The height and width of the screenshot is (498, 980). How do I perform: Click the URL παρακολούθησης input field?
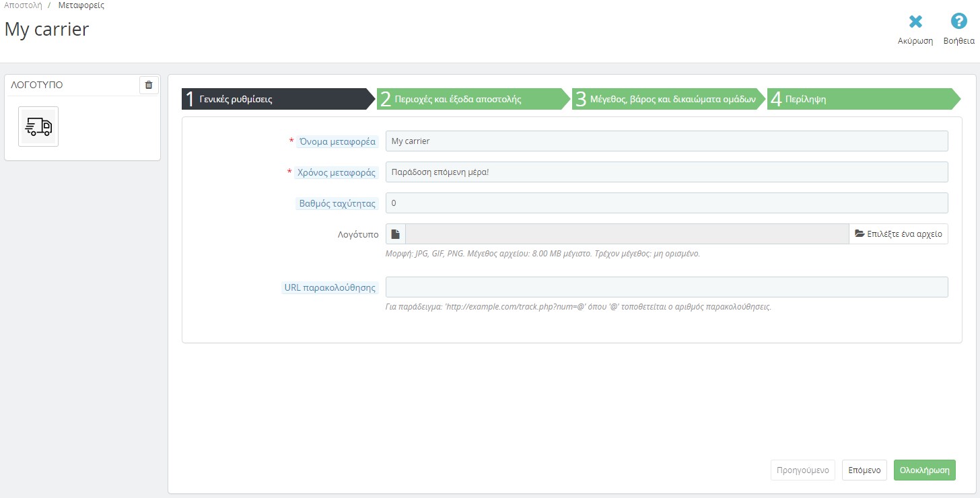click(x=666, y=287)
